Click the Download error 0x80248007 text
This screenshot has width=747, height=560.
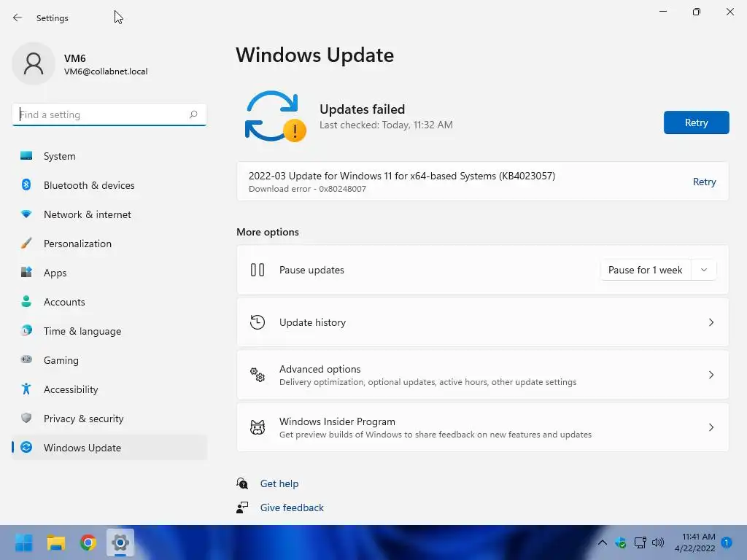tap(307, 189)
